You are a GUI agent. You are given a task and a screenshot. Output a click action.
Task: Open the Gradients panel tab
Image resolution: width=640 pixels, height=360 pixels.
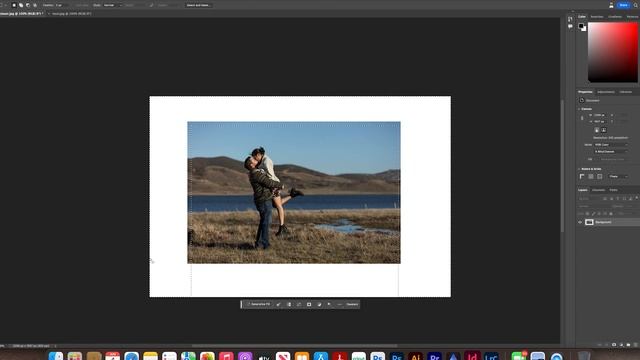point(615,17)
